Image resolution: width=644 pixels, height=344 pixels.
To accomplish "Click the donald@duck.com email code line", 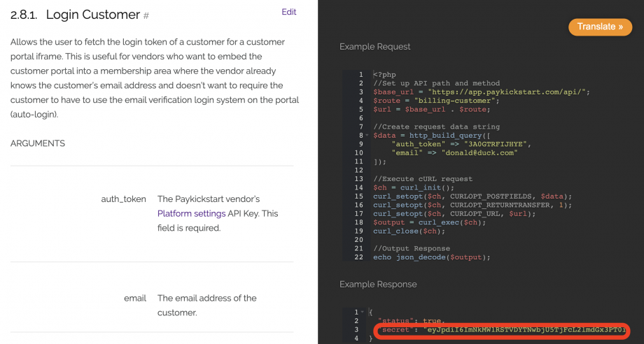I will (x=455, y=153).
